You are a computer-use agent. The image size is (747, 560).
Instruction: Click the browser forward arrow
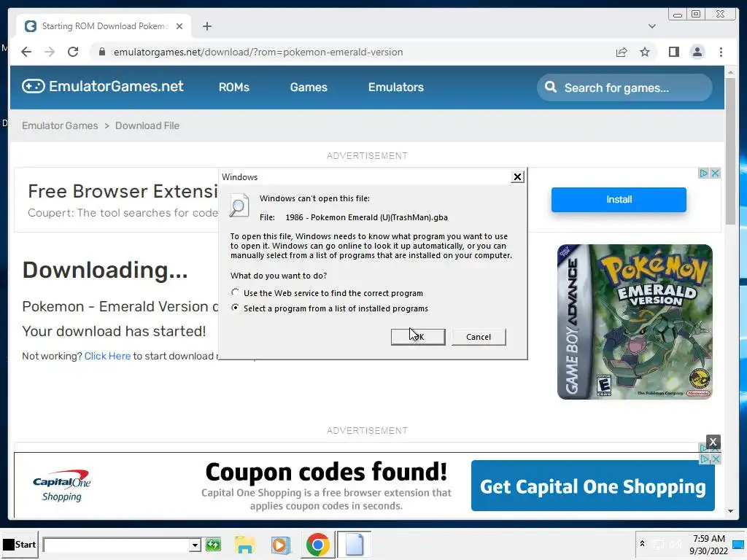pos(50,52)
